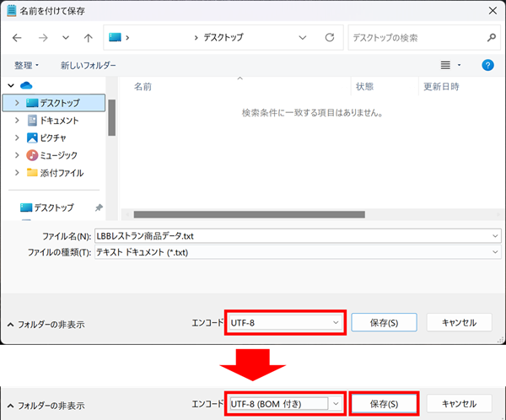Expand the ミュージック folder node
The width and height of the screenshot is (506, 420).
(x=17, y=155)
